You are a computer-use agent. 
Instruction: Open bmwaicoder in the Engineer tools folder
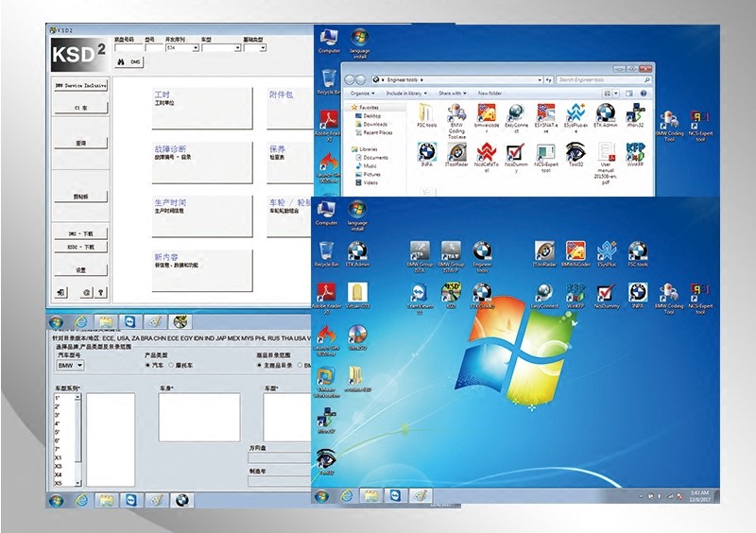486,118
